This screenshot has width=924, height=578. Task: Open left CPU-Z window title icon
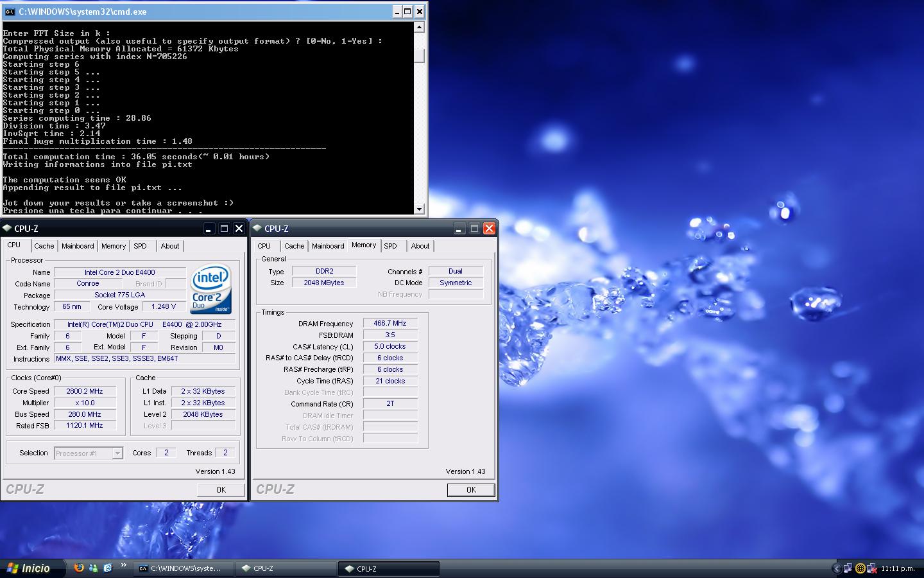coord(7,228)
